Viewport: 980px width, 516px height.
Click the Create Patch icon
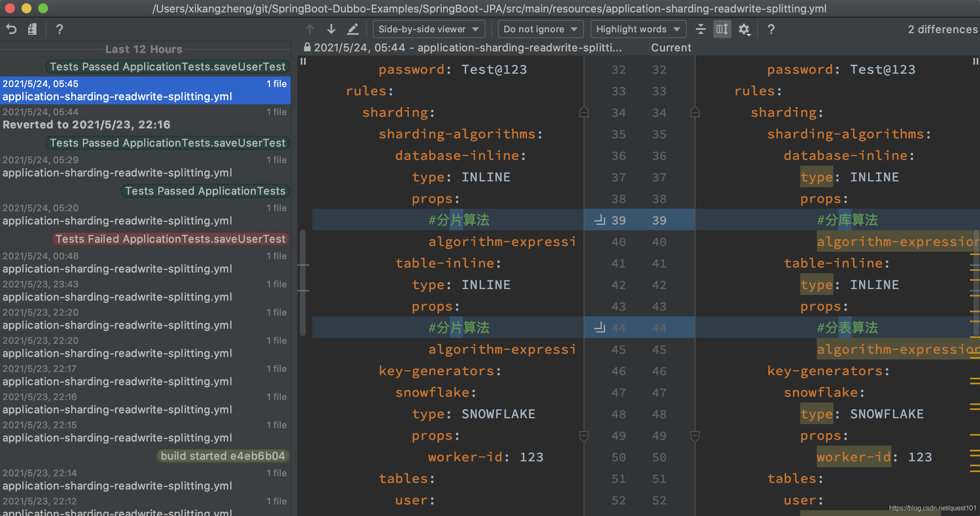[x=32, y=29]
